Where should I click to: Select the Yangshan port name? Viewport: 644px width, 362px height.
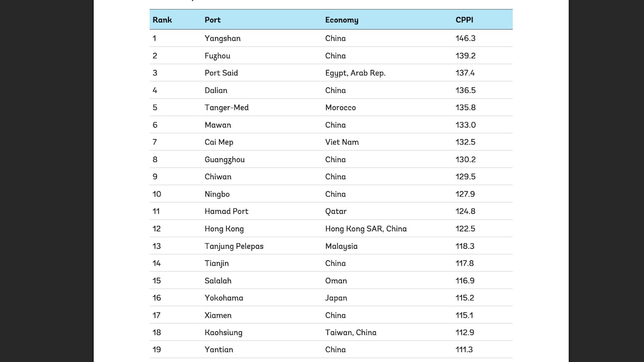point(222,38)
